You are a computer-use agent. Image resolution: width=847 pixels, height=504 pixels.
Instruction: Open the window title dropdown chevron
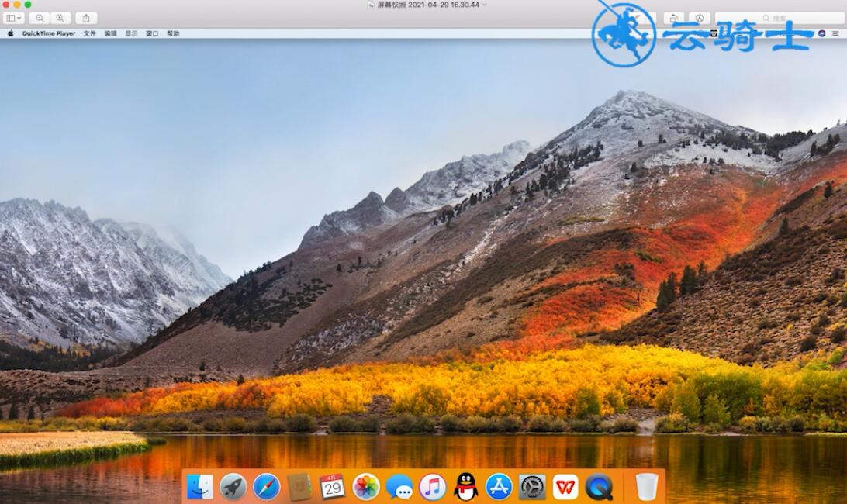485,5
